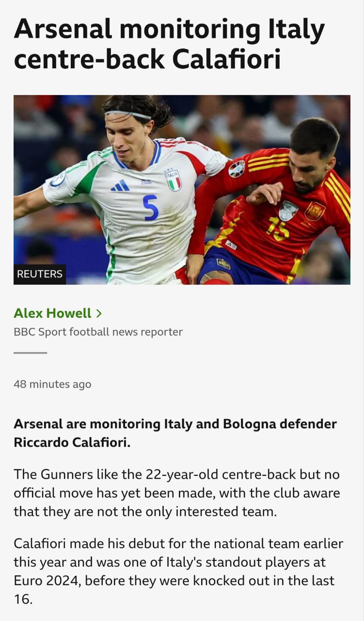This screenshot has height=621, width=364.
Task: Tap the words 'Euro 2024' in the last paragraph
Action: (47, 581)
